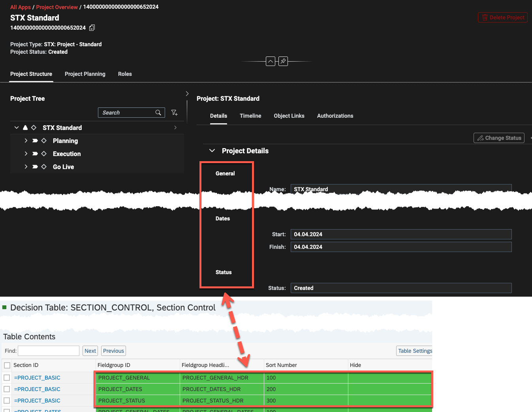Switch to the Project Planning tab
Viewport: 532px width, 412px height.
pos(85,74)
